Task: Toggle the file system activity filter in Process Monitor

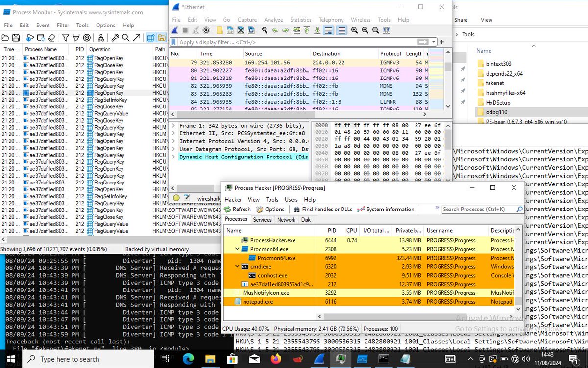Action: point(161,38)
